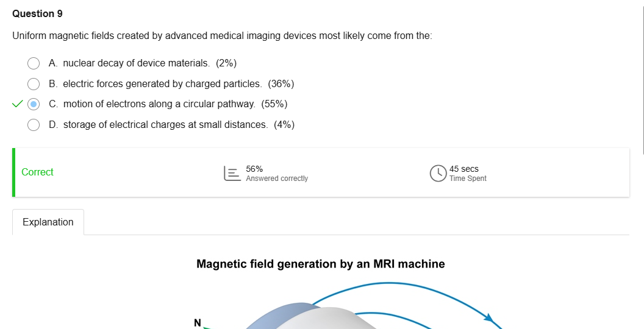The width and height of the screenshot is (644, 329).
Task: Choose answer 'storage of electrical charges at small distances'
Action: pyautogui.click(x=165, y=125)
